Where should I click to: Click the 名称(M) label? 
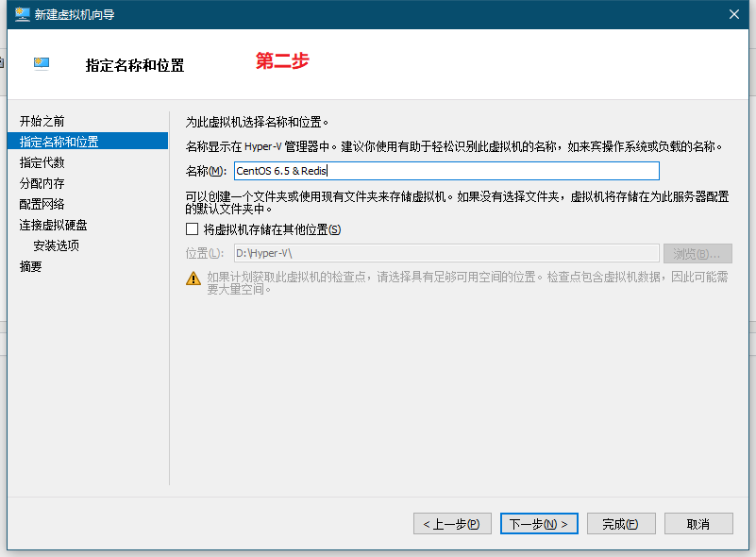tap(206, 171)
